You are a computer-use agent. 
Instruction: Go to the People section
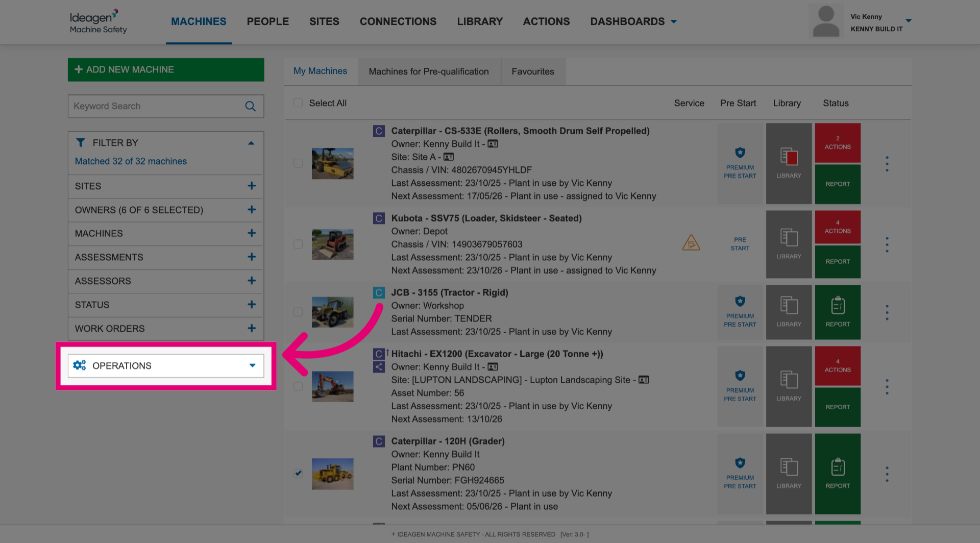coord(268,21)
